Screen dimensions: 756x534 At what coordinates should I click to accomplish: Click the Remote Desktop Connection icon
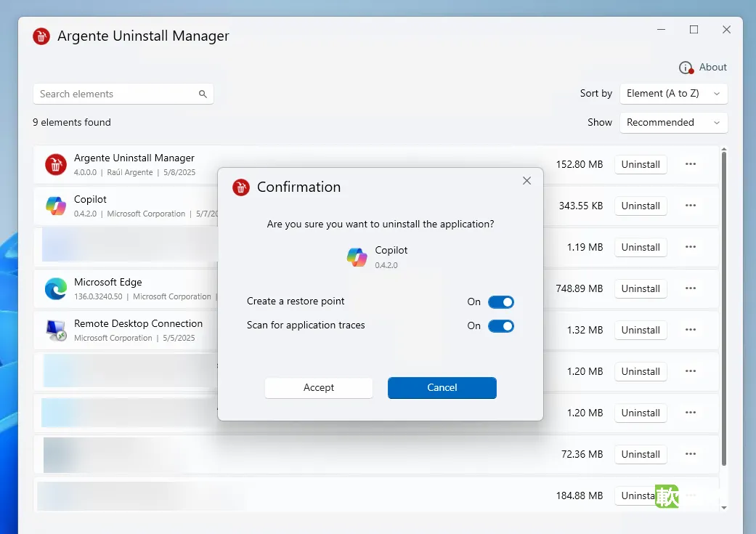coord(56,331)
